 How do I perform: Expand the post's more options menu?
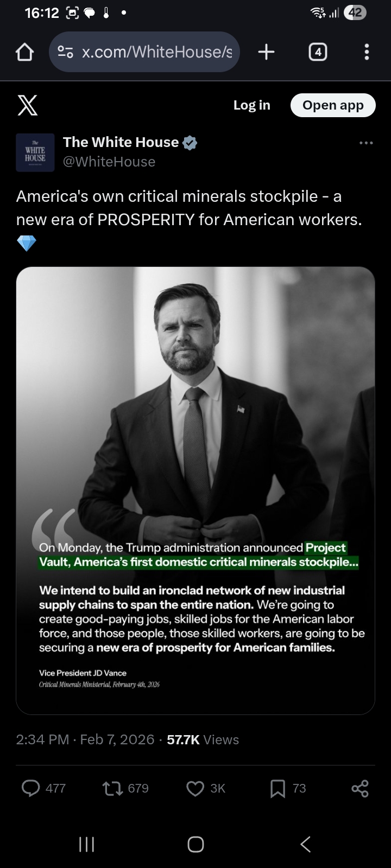point(366,143)
